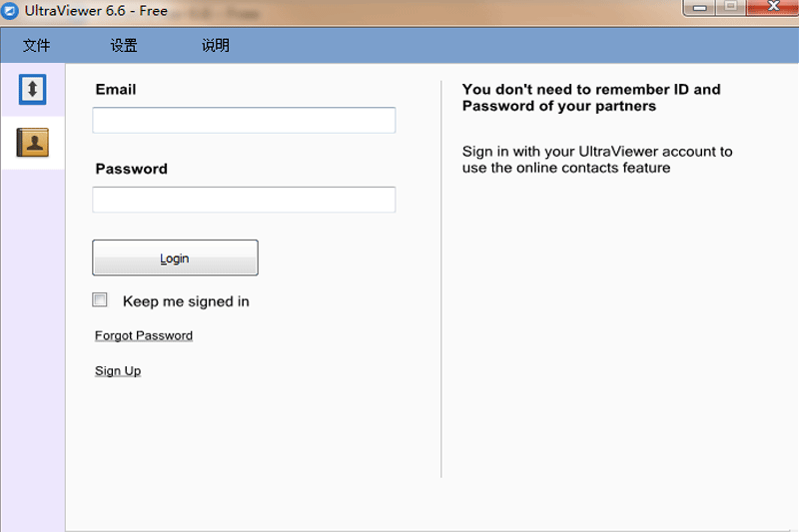This screenshot has height=532, width=799.
Task: Click the Password field label
Action: pos(131,169)
